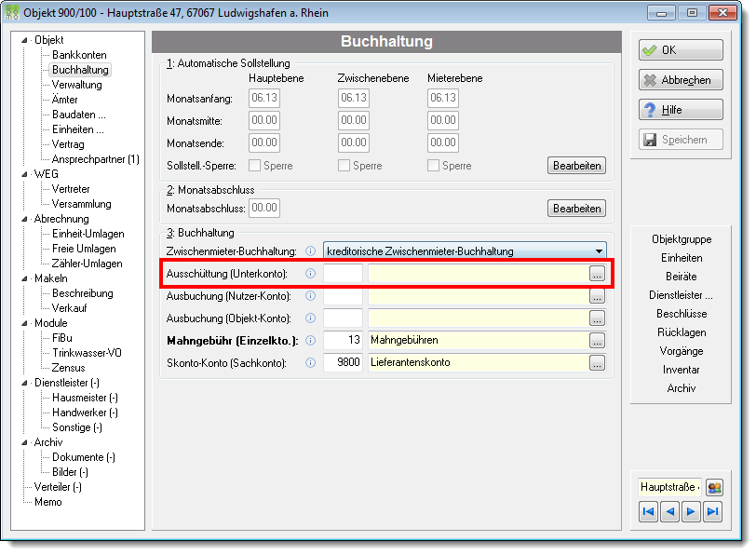Jump to last object record arrow

click(712, 511)
